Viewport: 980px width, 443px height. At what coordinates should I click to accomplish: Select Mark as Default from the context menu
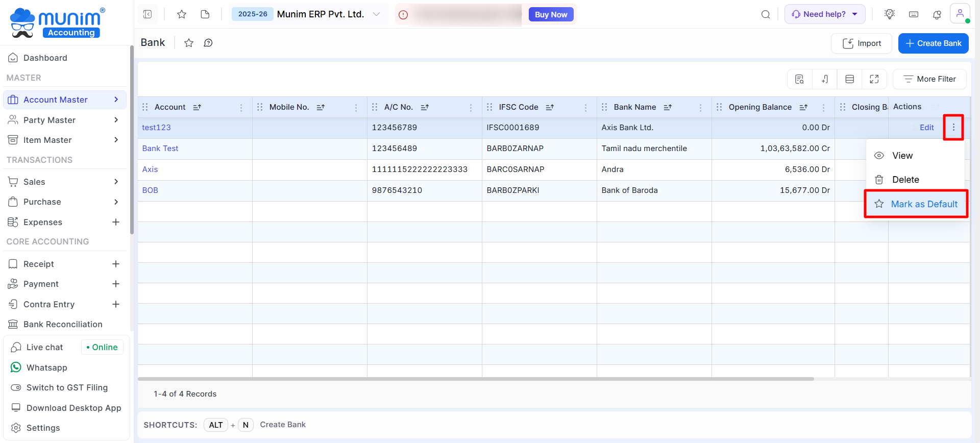(x=916, y=204)
